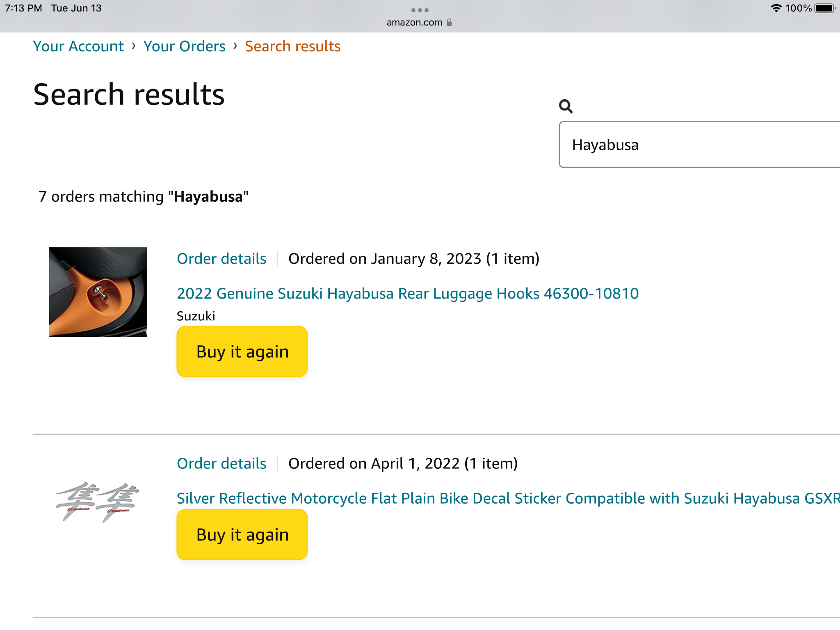Navigate to Your Orders breadcrumb
Viewport: 840px width, 630px height.
[x=184, y=46]
